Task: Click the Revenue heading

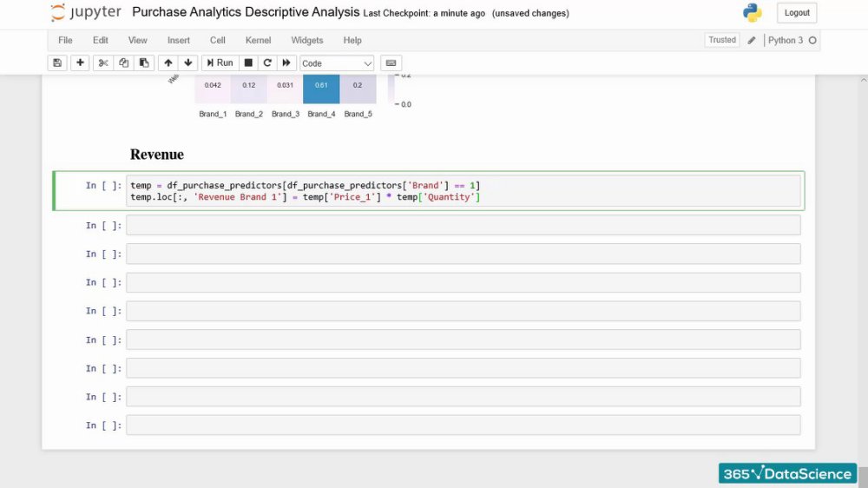Action: pyautogui.click(x=157, y=155)
